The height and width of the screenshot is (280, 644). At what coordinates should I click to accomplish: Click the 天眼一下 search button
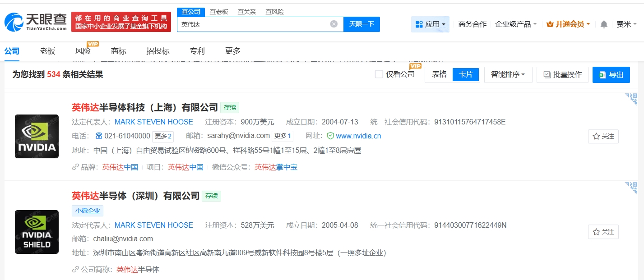pyautogui.click(x=361, y=24)
